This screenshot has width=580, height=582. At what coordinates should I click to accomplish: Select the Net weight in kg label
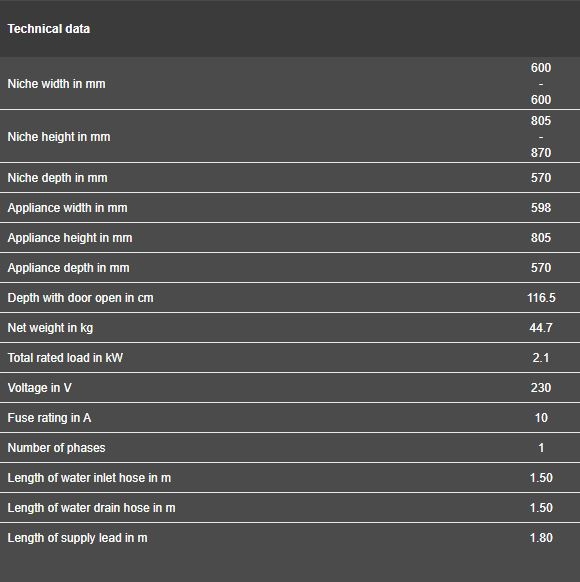(x=50, y=328)
